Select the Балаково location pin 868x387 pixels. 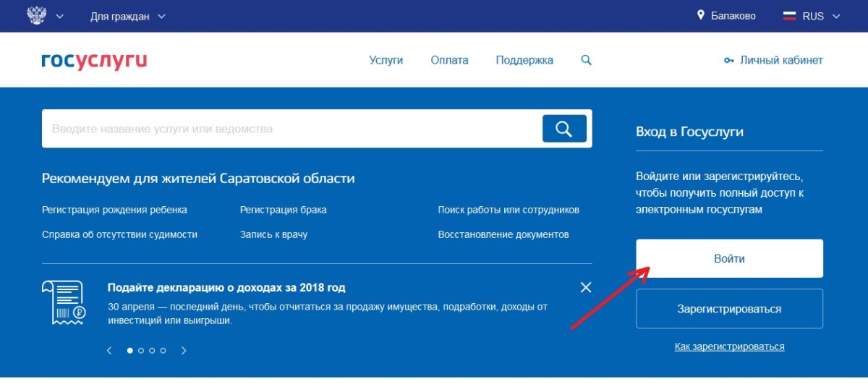coord(701,15)
